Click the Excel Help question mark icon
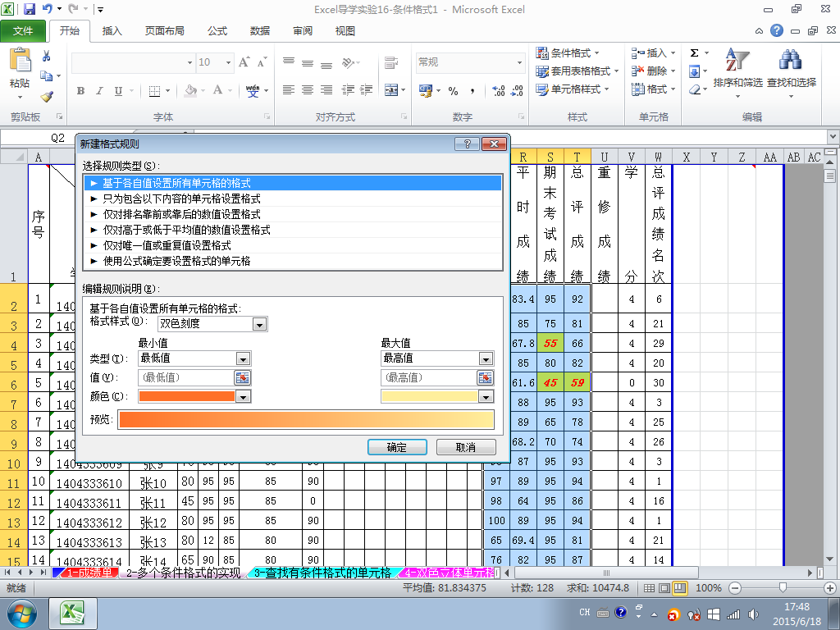Image resolution: width=840 pixels, height=630 pixels. 777,30
